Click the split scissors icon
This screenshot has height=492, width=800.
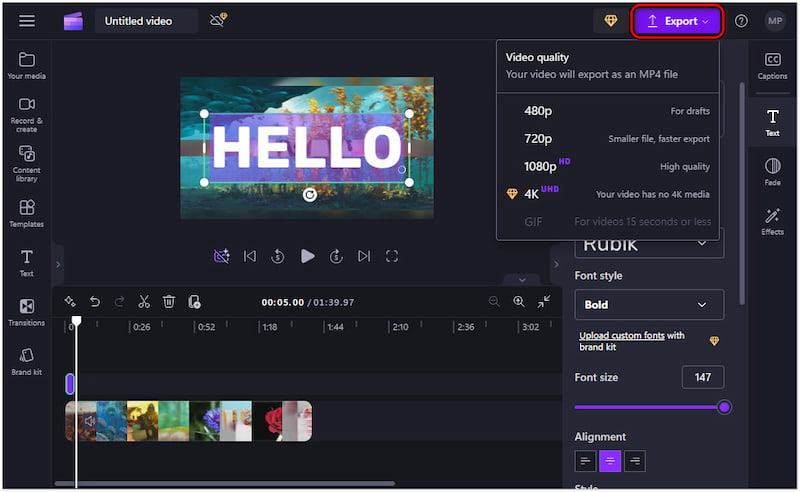click(144, 301)
